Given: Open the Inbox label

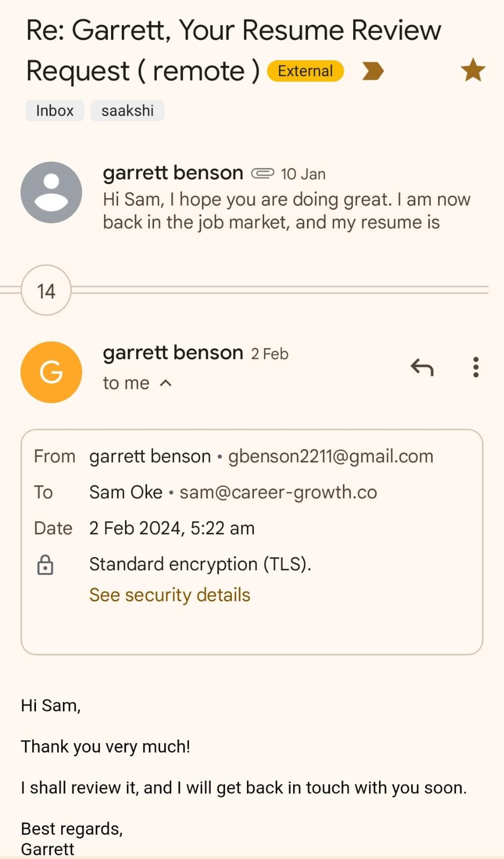Looking at the screenshot, I should point(55,111).
